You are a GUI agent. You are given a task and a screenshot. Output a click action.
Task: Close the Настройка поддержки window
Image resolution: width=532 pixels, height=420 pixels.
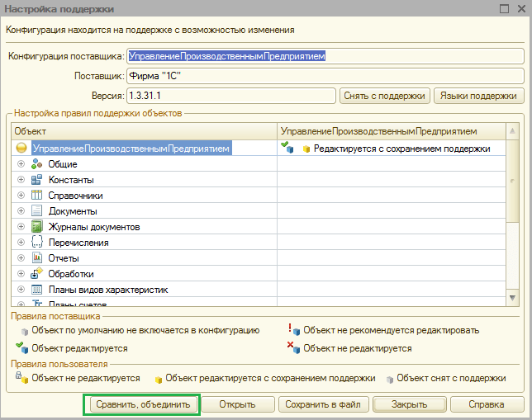pos(522,8)
